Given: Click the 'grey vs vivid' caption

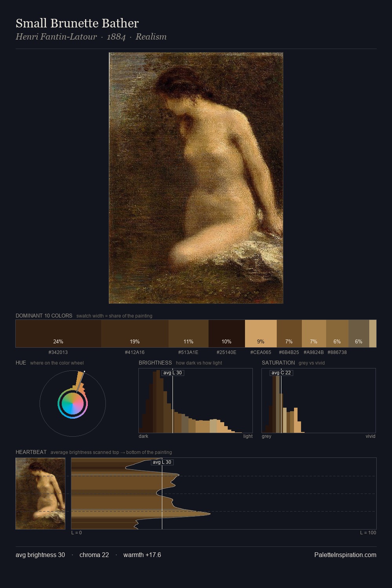Looking at the screenshot, I should click(x=312, y=363).
